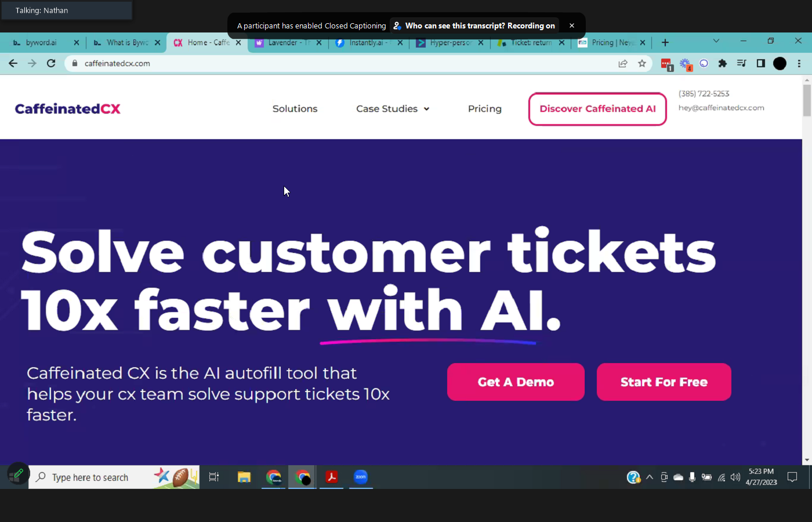812x522 pixels.
Task: Switch to the Instantly.ai browser tab
Action: point(369,42)
